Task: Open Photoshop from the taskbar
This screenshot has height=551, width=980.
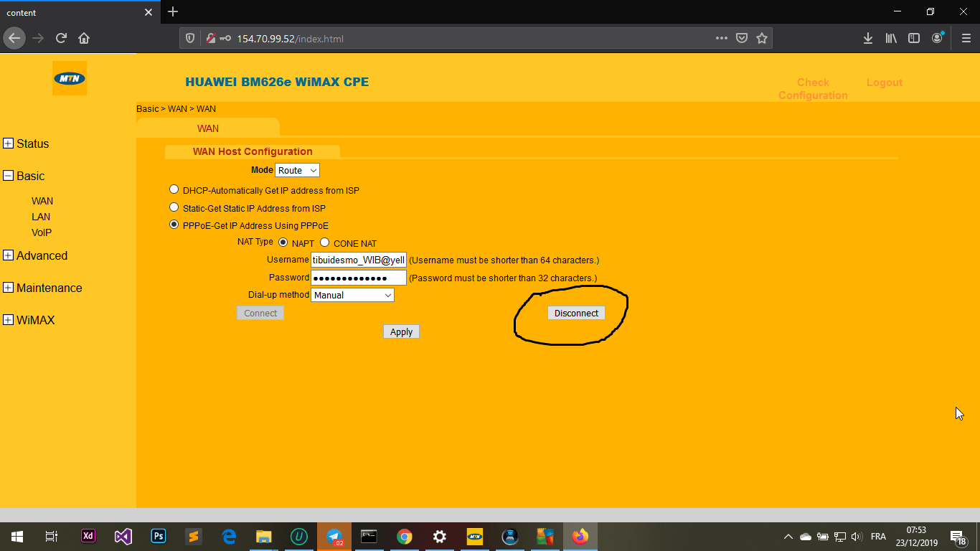Action: tap(159, 536)
